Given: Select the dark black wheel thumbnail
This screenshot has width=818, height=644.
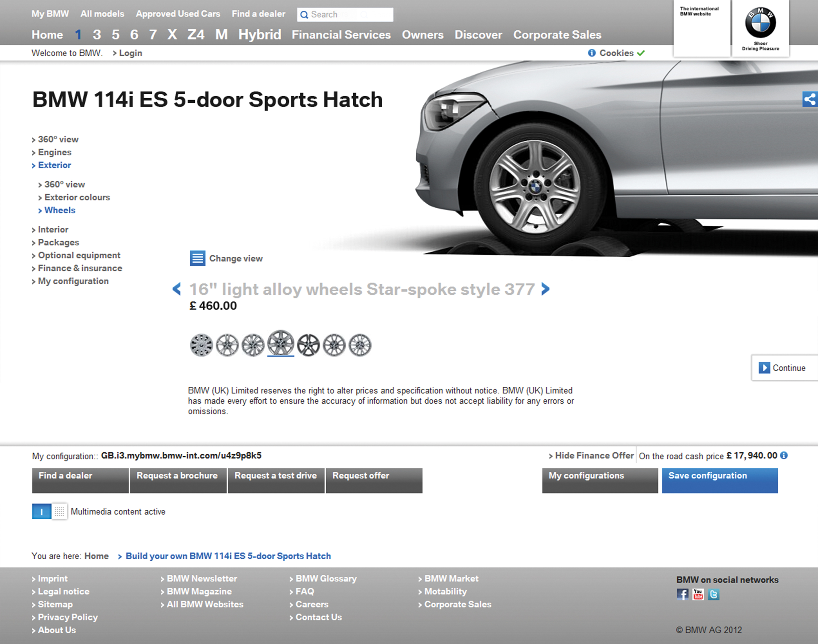Looking at the screenshot, I should (x=308, y=345).
